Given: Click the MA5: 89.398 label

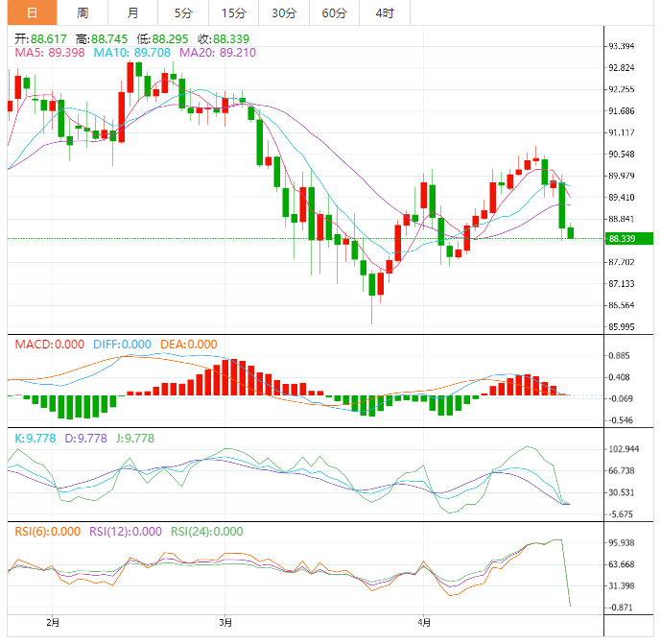Looking at the screenshot, I should [x=50, y=53].
